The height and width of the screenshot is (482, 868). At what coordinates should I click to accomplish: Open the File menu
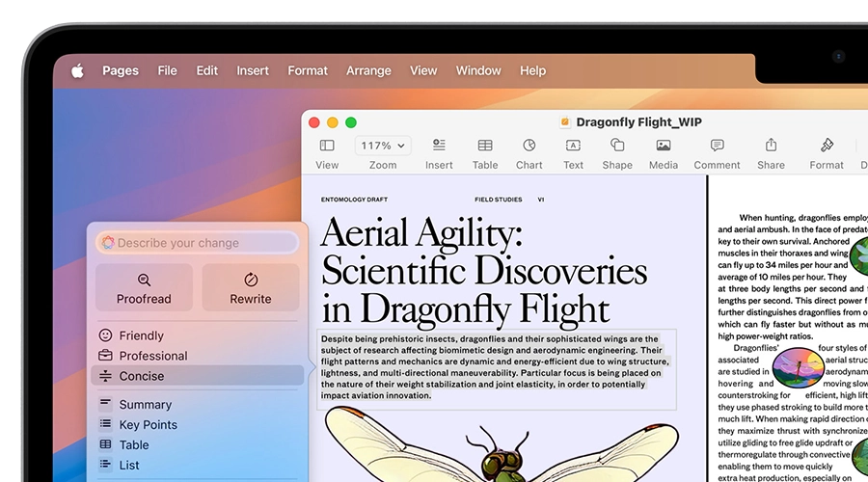click(x=167, y=70)
